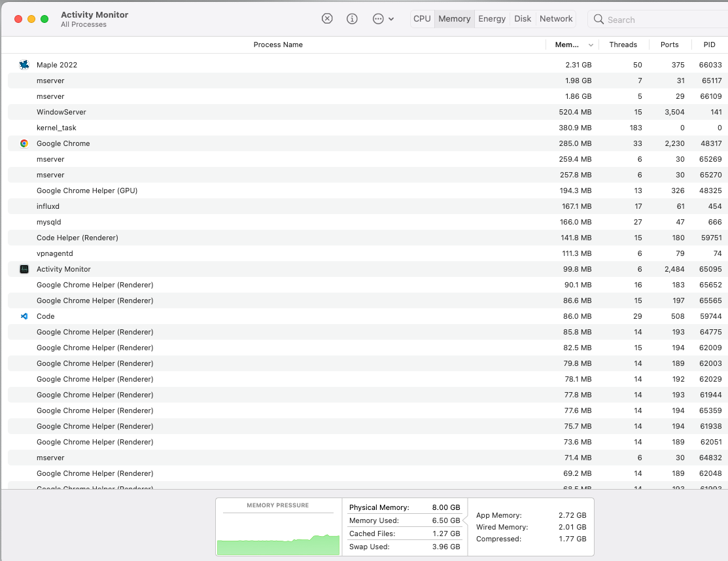The width and height of the screenshot is (728, 561).
Task: Select the Google Chrome process name
Action: pyautogui.click(x=63, y=143)
